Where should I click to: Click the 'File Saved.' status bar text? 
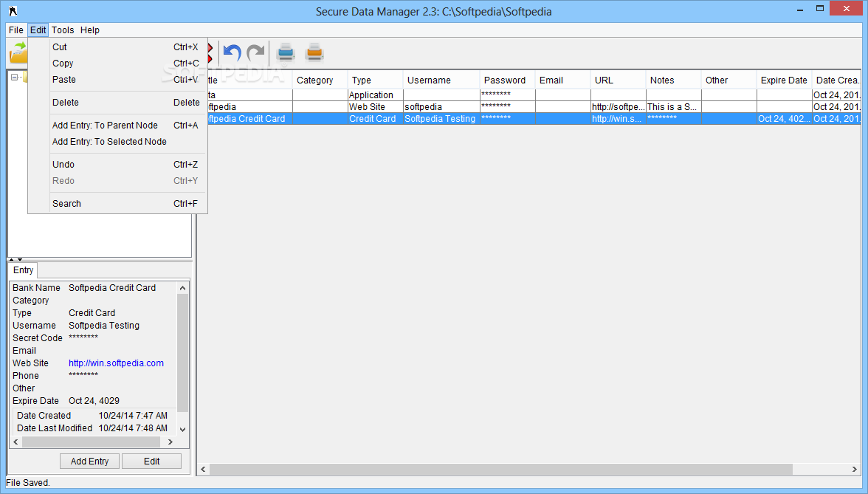click(28, 483)
